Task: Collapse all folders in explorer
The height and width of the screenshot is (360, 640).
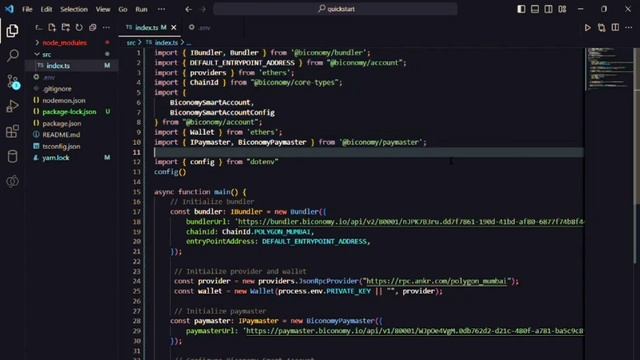Action: point(93,27)
